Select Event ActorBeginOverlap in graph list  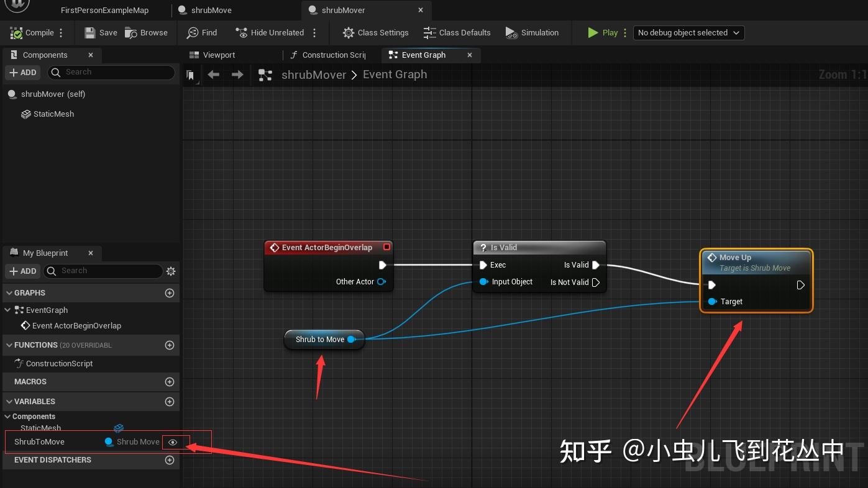tap(71, 326)
